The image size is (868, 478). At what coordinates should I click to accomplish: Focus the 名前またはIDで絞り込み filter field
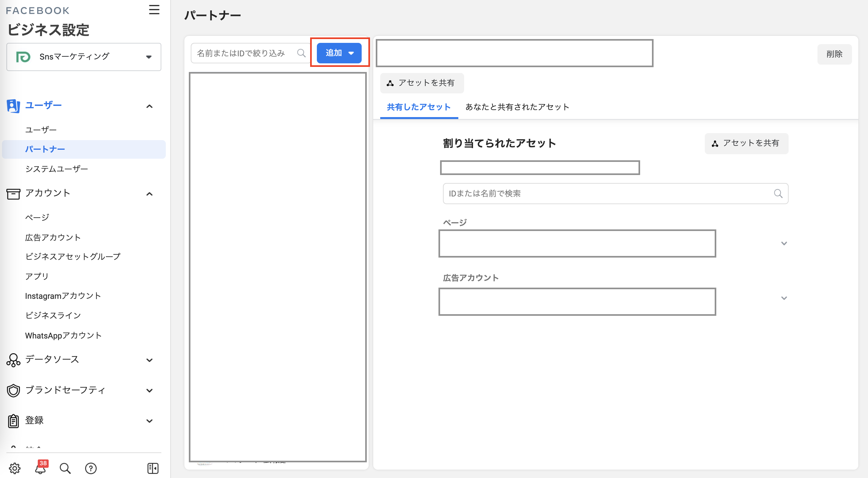tap(250, 53)
